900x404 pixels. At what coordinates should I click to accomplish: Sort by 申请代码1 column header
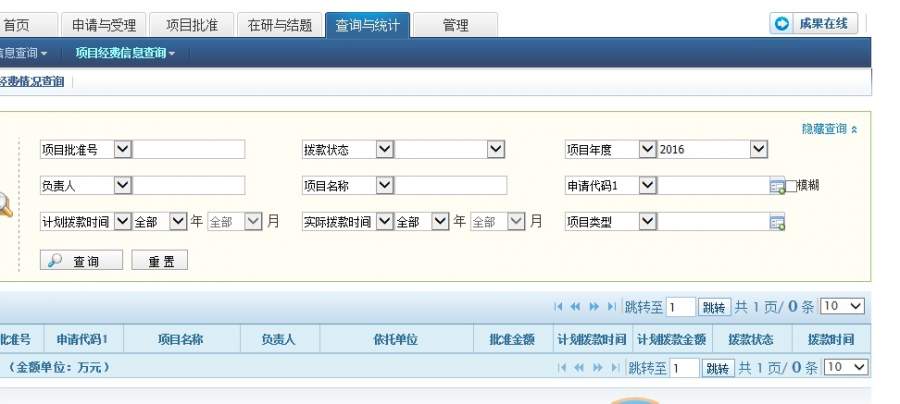tap(82, 339)
